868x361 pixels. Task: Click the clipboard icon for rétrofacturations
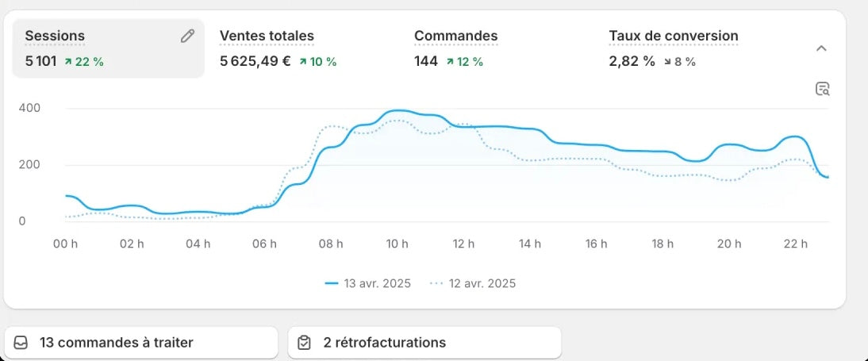tap(304, 343)
